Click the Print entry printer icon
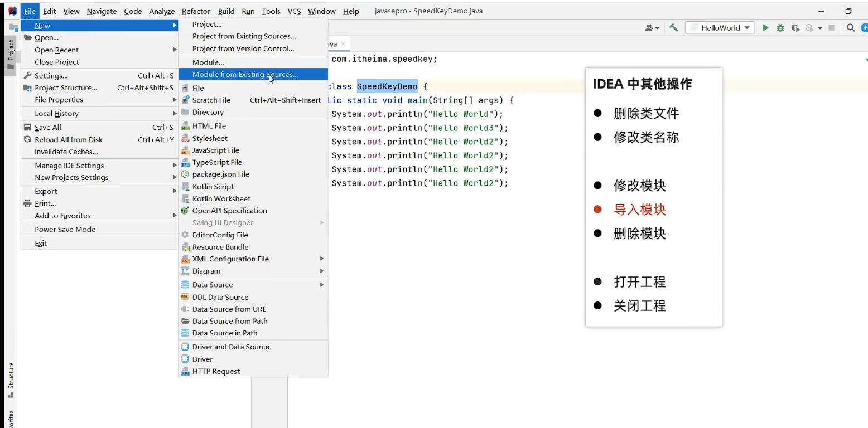The height and width of the screenshot is (428, 868). coord(27,203)
